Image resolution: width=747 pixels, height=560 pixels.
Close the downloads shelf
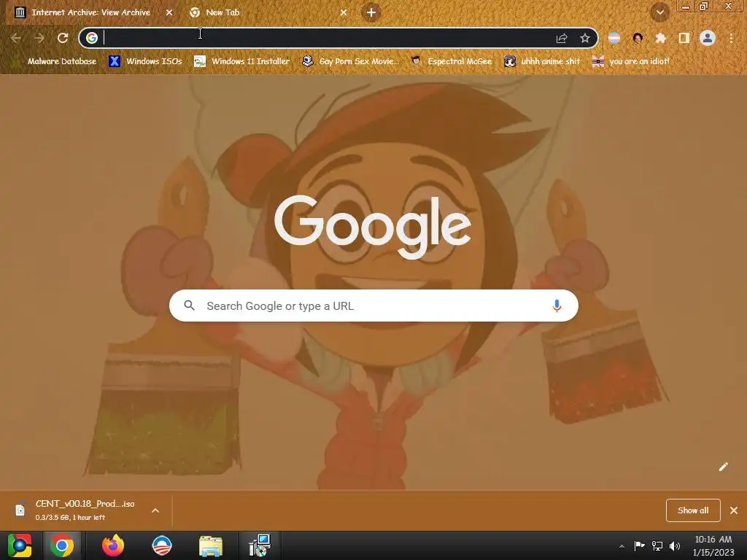point(734,510)
